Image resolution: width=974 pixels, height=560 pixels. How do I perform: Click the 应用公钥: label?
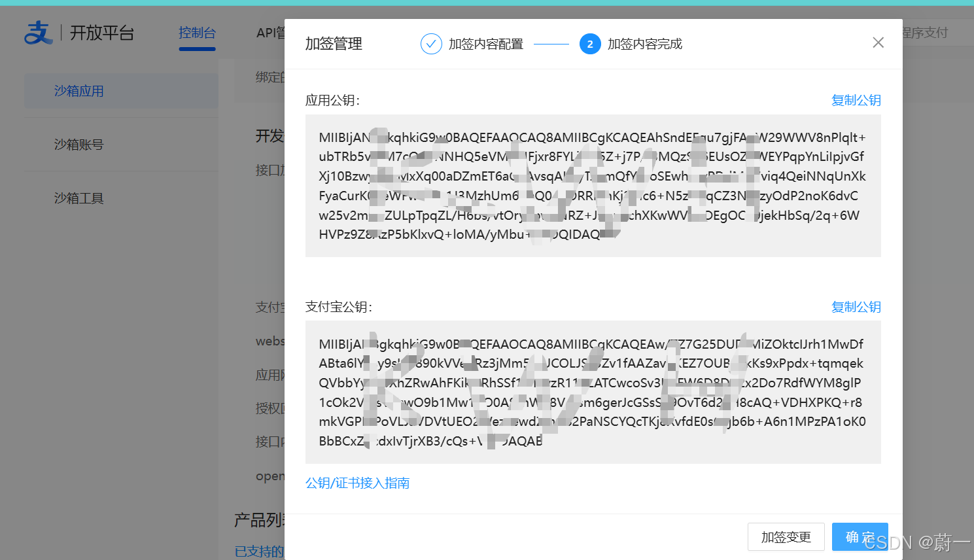332,100
